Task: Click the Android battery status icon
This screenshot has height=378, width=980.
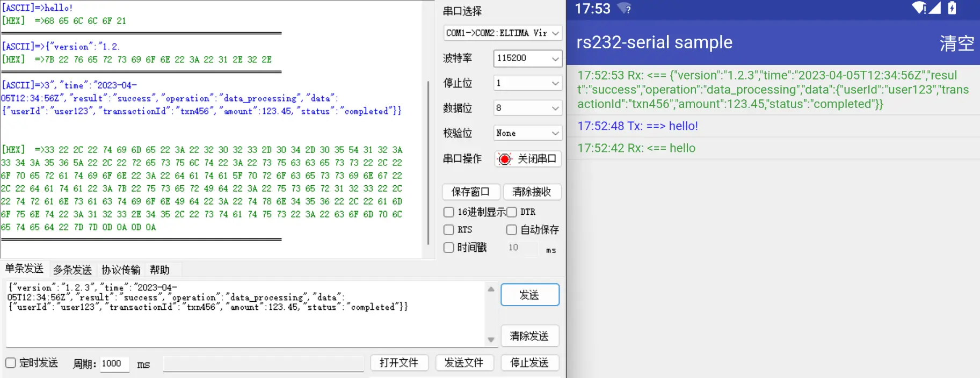Action: click(x=952, y=8)
